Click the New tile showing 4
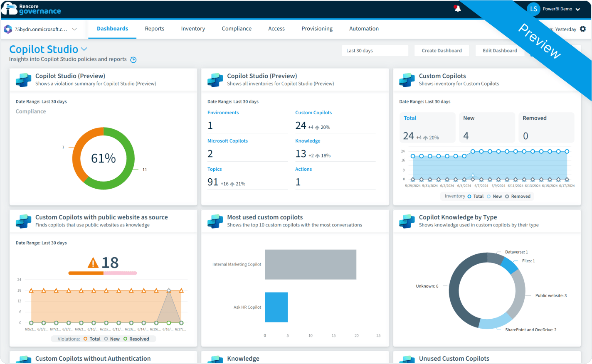592x364 pixels. click(487, 128)
